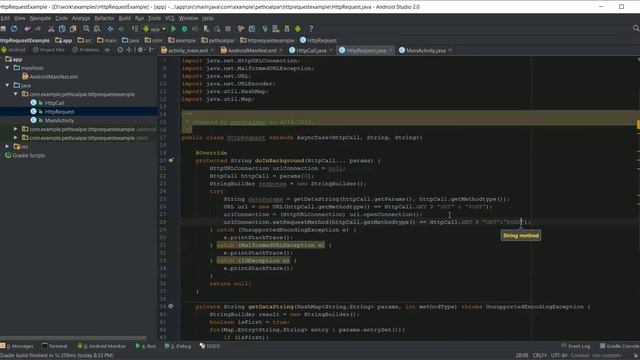Open the Event Log button
640x360 pixels.
[576, 346]
